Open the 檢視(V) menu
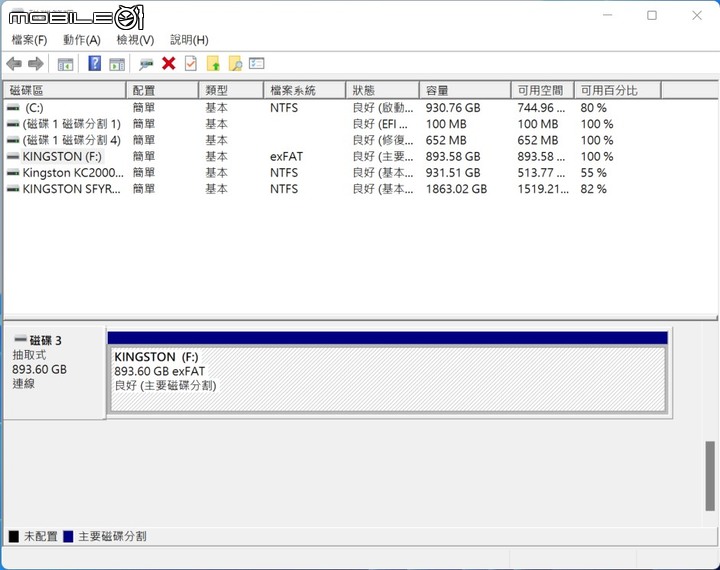 (x=135, y=40)
